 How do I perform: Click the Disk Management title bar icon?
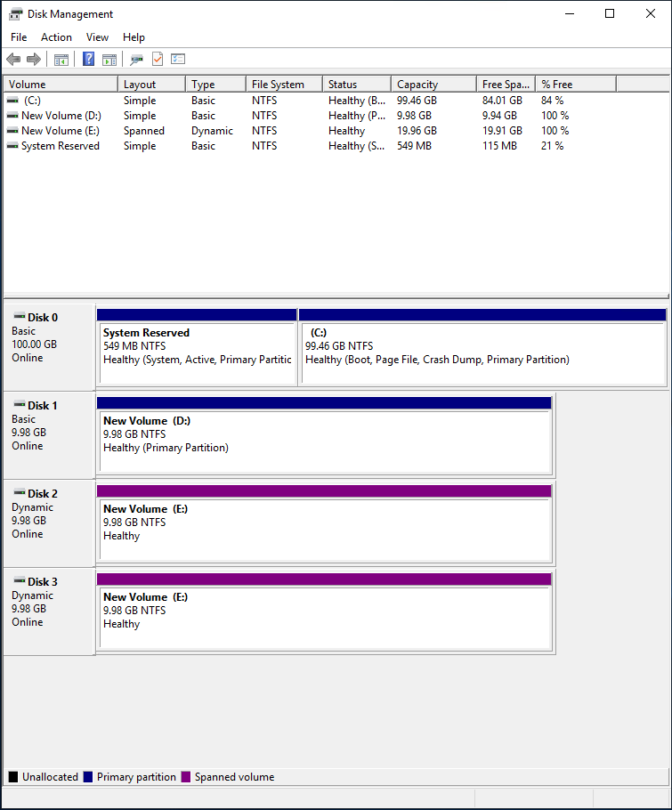point(15,14)
